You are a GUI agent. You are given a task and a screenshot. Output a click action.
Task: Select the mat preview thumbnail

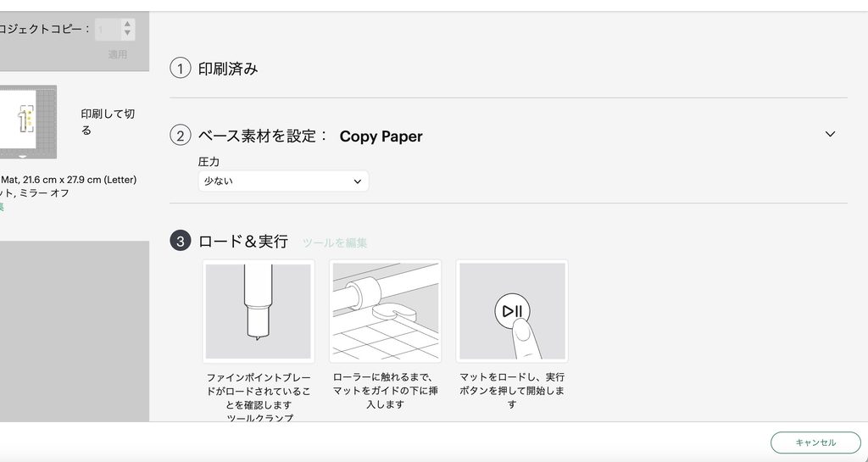[28, 122]
